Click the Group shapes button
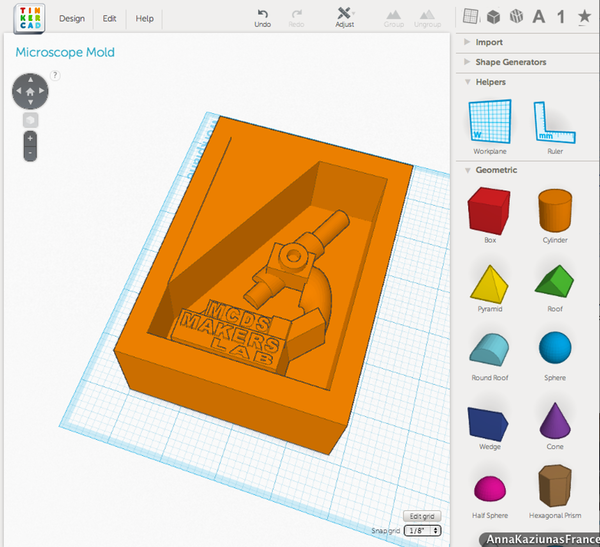 pos(394,19)
